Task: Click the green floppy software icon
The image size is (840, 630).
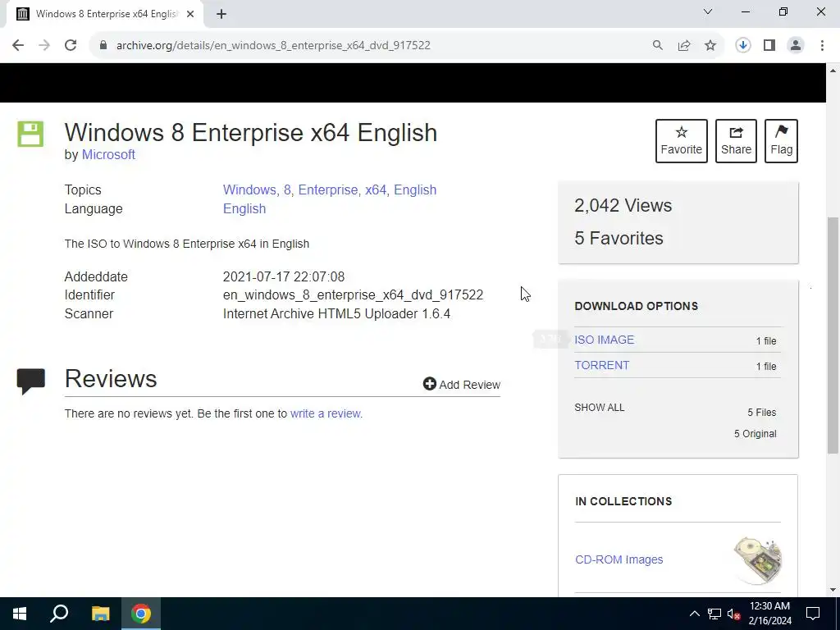Action: (30, 134)
